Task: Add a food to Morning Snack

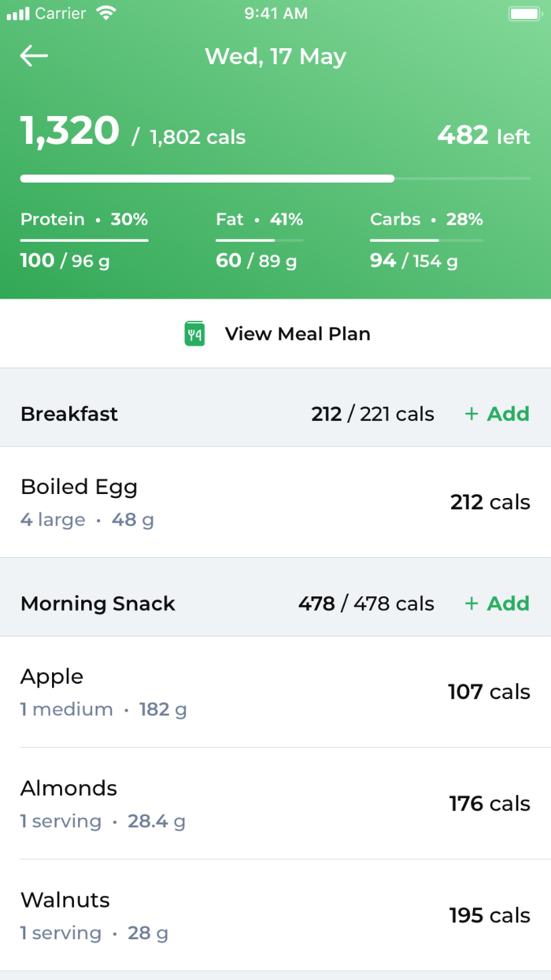Action: pyautogui.click(x=497, y=603)
